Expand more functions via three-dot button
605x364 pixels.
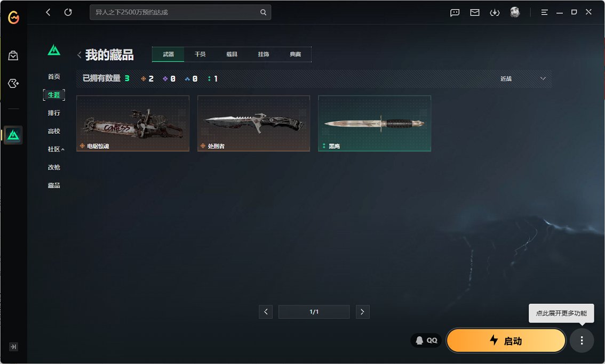[x=582, y=341]
